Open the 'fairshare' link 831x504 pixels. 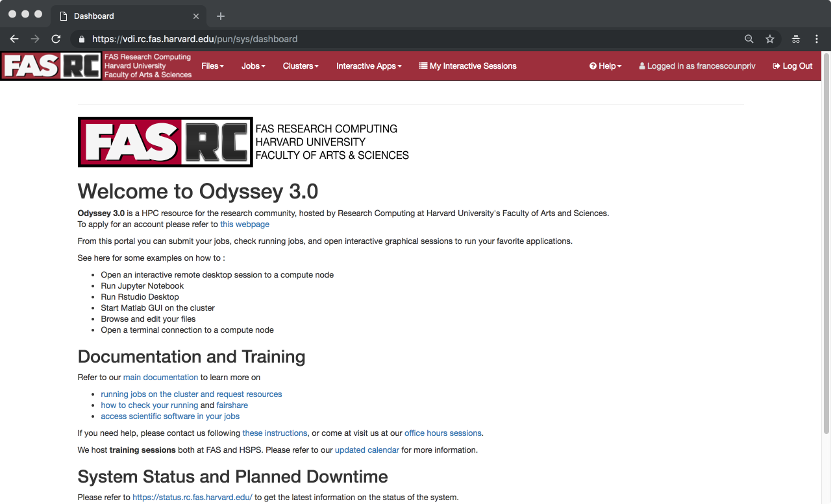pyautogui.click(x=232, y=405)
